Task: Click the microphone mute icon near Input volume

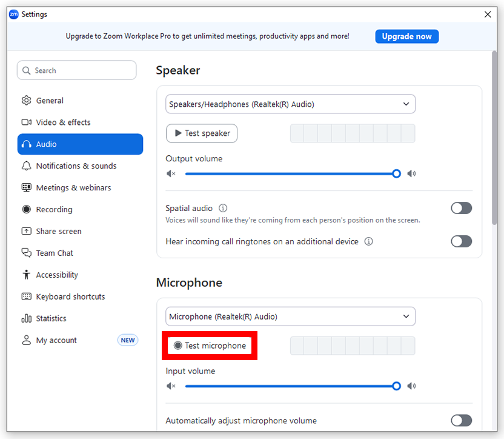Action: (x=170, y=386)
